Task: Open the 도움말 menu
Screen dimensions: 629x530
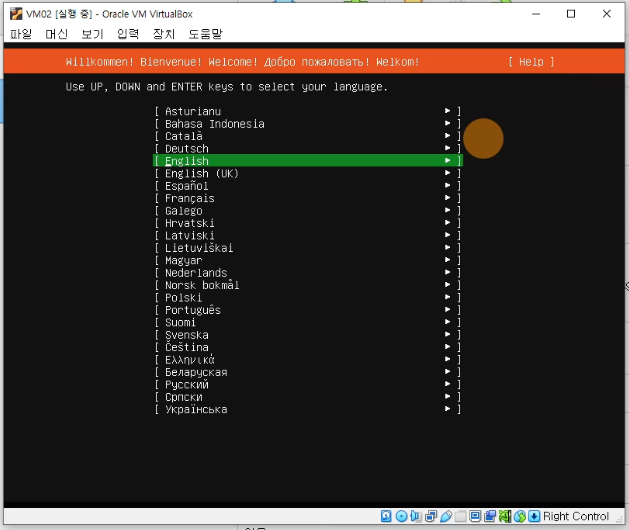Action: coord(205,34)
